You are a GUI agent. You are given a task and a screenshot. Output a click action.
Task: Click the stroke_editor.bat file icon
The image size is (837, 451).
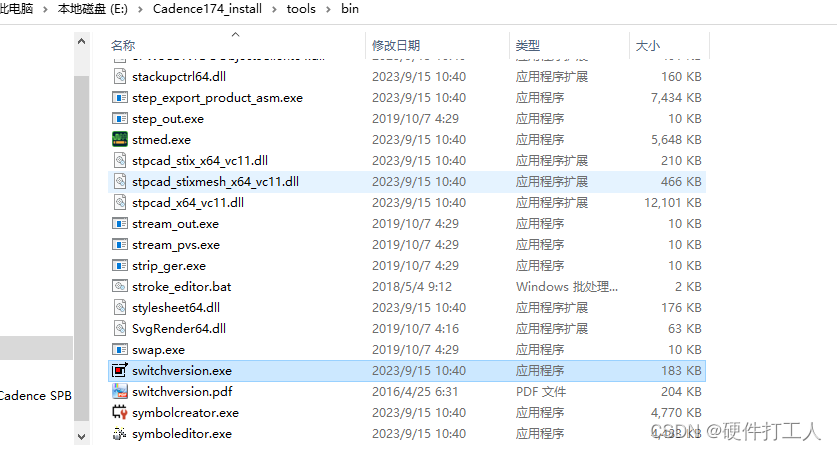[x=120, y=287]
